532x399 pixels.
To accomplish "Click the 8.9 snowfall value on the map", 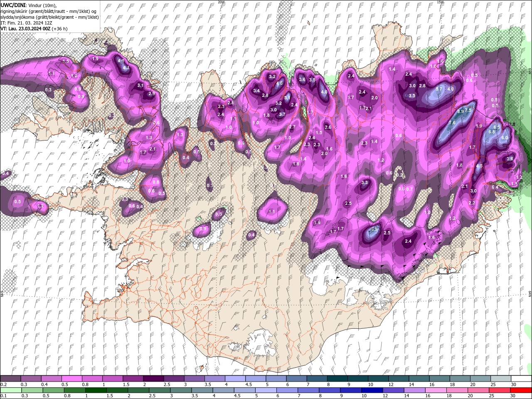I will [x=461, y=112].
